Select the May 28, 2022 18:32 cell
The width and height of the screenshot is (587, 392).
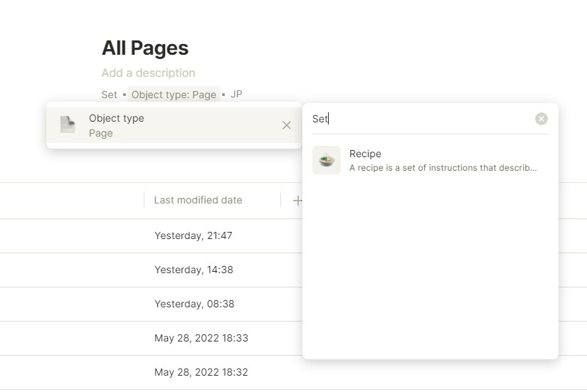(x=201, y=372)
